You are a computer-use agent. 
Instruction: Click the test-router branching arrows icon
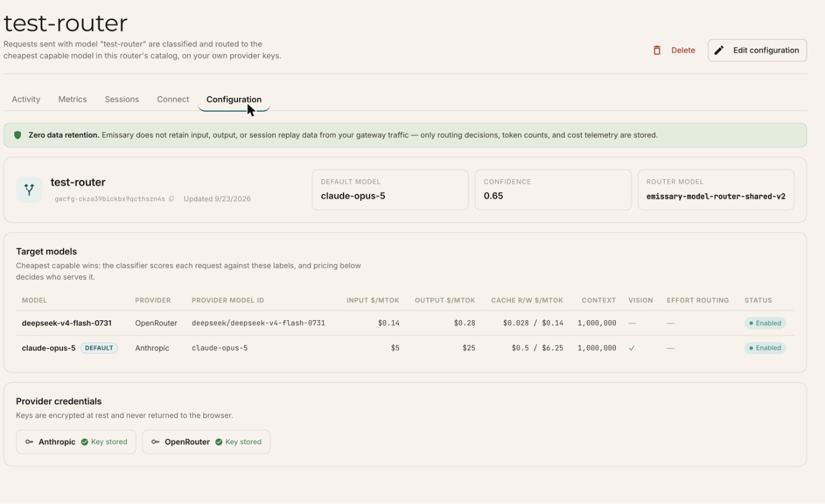[x=29, y=190]
